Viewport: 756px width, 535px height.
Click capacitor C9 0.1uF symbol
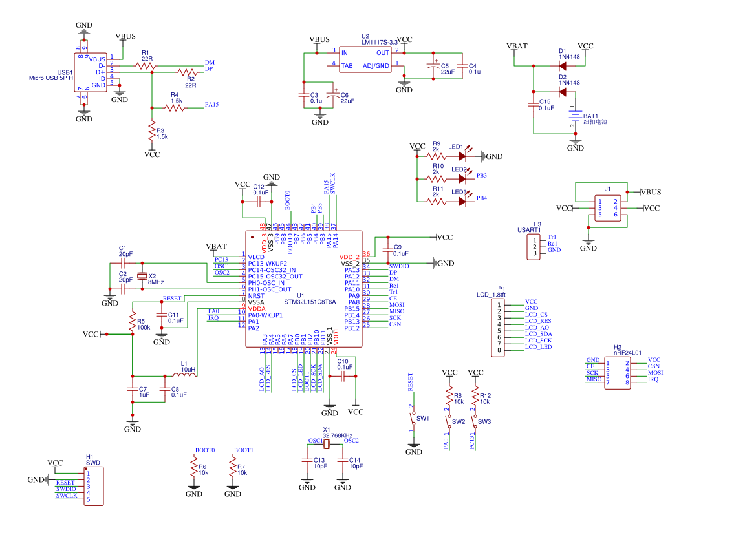coord(387,250)
